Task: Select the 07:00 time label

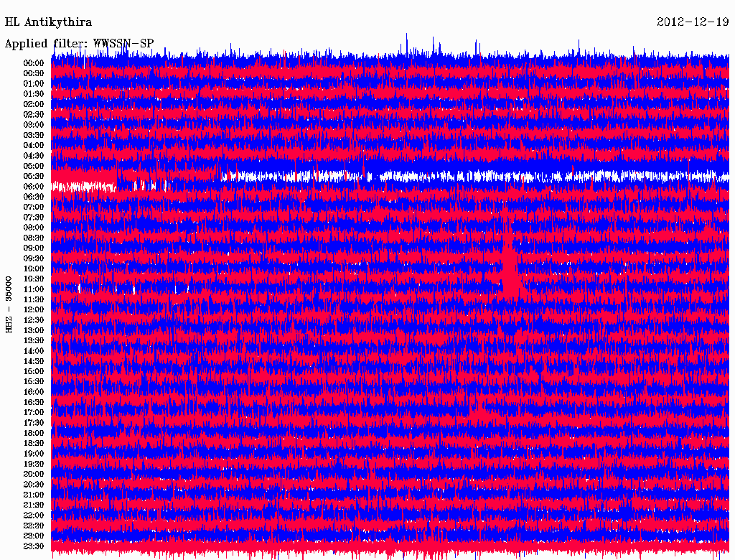Action: 34,207
